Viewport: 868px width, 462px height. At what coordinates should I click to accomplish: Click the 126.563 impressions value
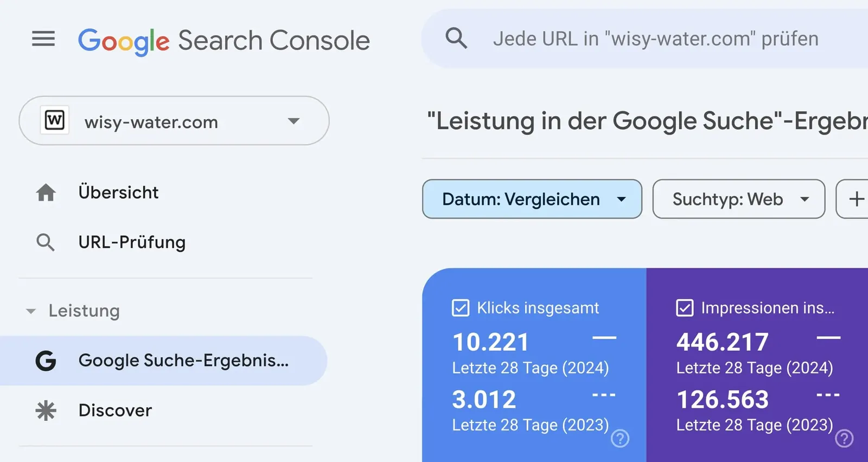point(723,400)
